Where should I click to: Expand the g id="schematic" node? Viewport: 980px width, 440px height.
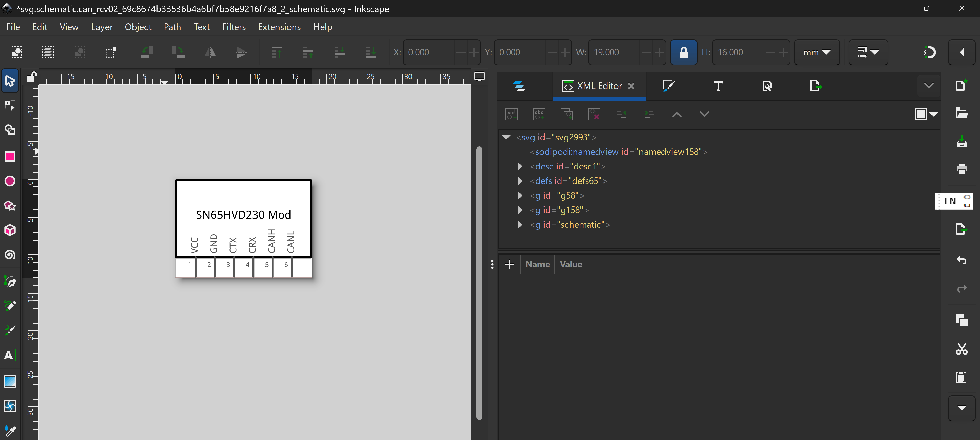(x=520, y=225)
